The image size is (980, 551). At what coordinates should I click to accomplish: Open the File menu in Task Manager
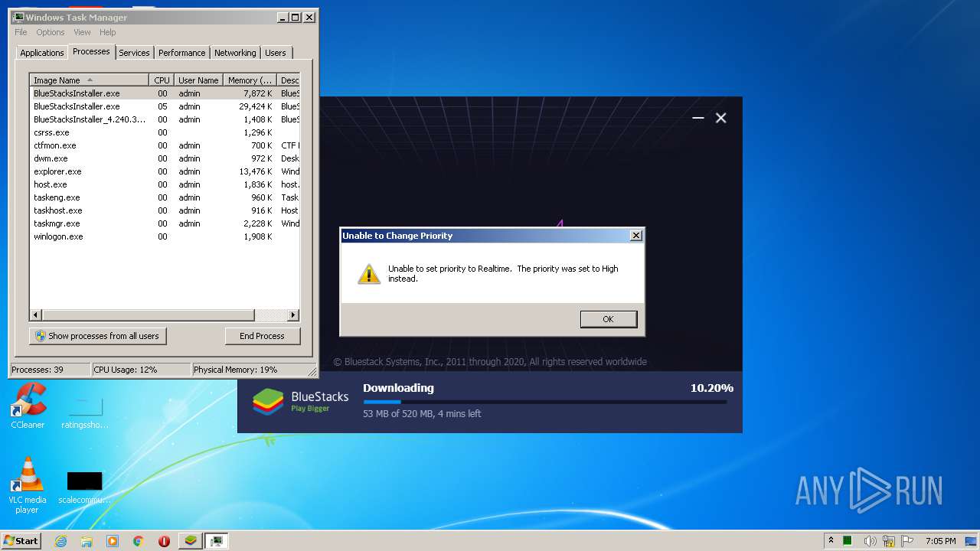tap(21, 32)
